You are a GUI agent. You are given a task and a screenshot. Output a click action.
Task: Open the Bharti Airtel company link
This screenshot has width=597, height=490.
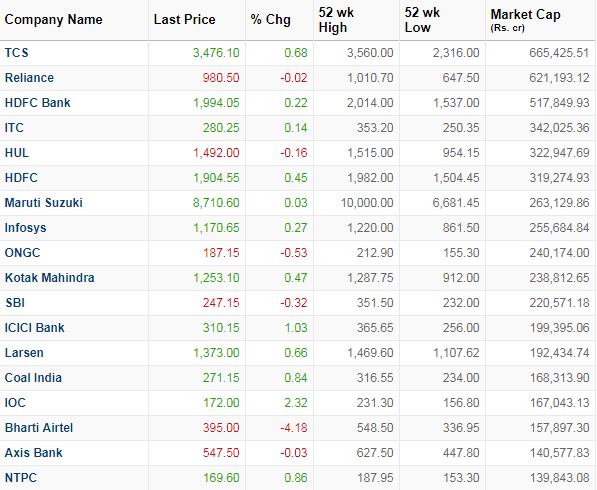coord(38,428)
